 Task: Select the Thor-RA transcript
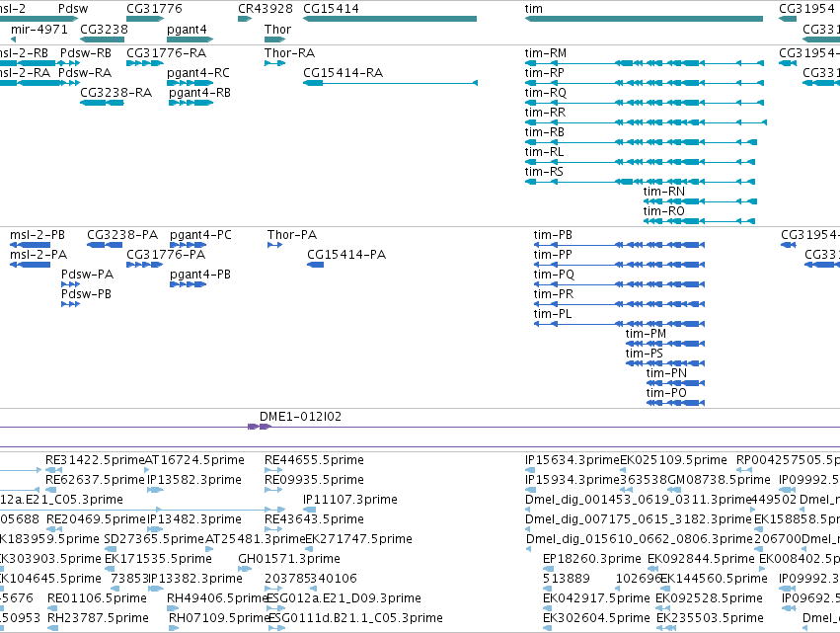(274, 63)
